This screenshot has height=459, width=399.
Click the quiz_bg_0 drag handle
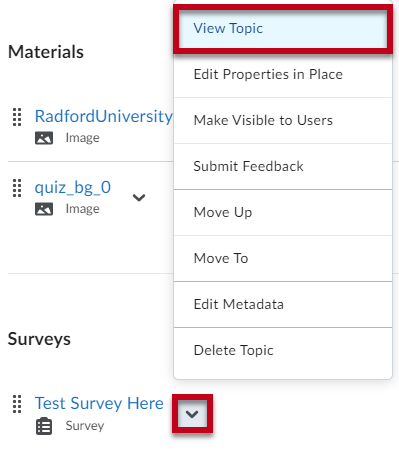[x=17, y=188]
